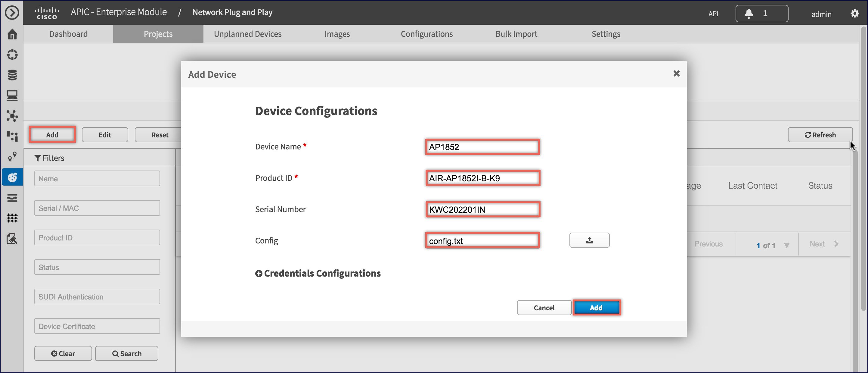This screenshot has height=373, width=868.
Task: Open the hierarchy tree icon in the sidebar
Action: [x=12, y=136]
